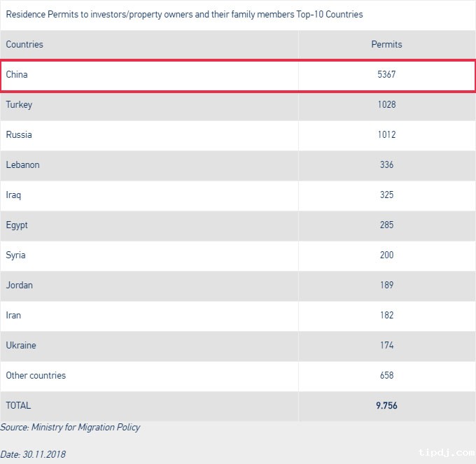Click the Syria permits value 200
Image resolution: width=476 pixels, height=464 pixels.
(x=386, y=255)
